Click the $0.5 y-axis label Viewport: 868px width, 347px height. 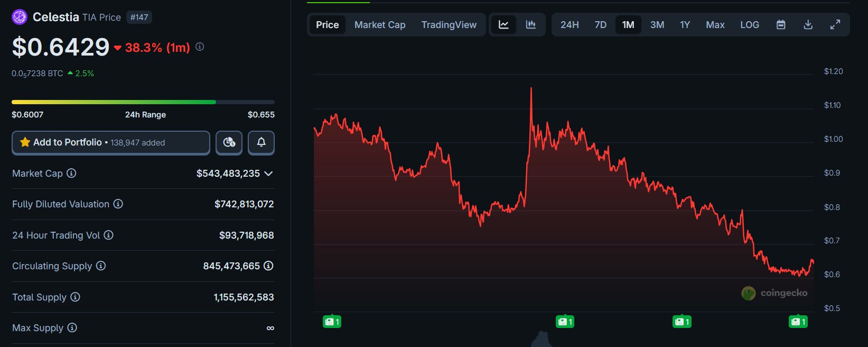(832, 308)
